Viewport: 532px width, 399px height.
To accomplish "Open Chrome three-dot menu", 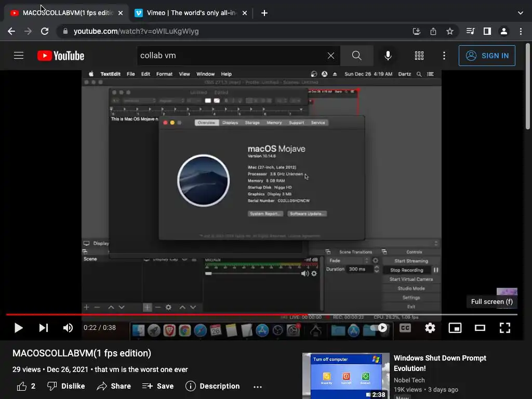I will click(x=521, y=31).
